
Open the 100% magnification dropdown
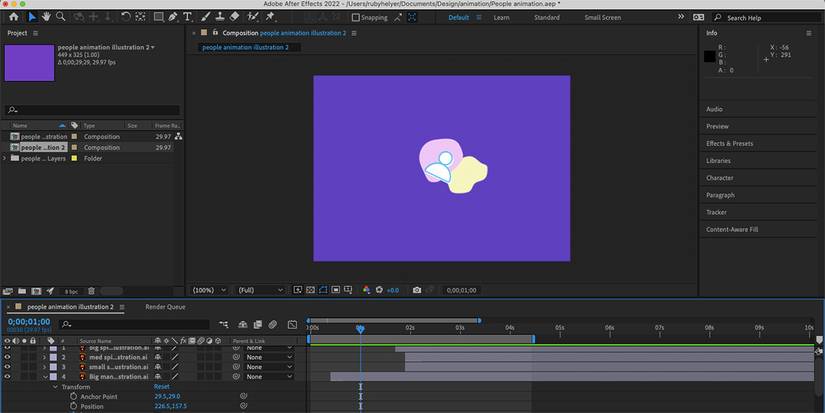(x=209, y=290)
